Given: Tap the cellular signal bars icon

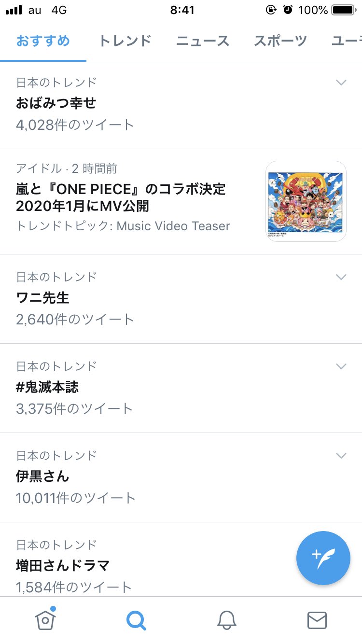Looking at the screenshot, I should pos(14,10).
